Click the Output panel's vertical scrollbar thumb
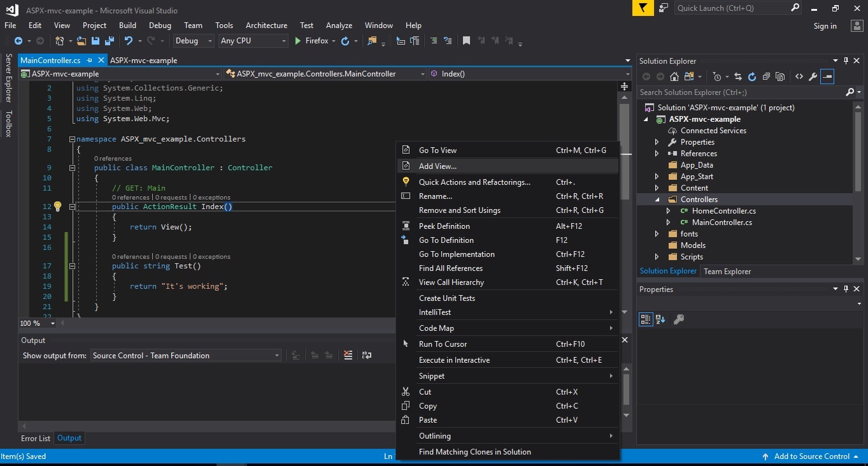The height and width of the screenshot is (466, 868). [625, 389]
